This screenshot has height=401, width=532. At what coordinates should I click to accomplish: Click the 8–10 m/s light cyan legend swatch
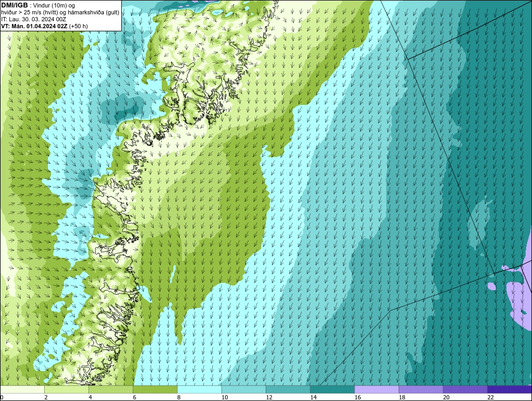click(199, 389)
